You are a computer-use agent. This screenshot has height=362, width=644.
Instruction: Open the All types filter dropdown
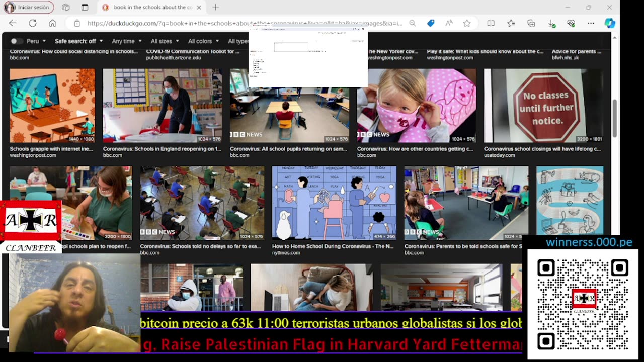pyautogui.click(x=238, y=41)
